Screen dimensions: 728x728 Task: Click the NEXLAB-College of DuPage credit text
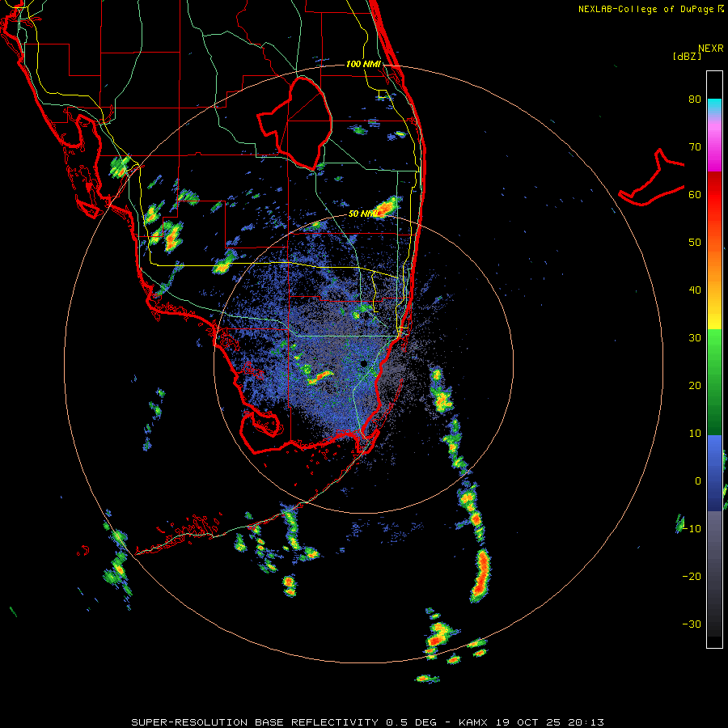[x=645, y=9]
